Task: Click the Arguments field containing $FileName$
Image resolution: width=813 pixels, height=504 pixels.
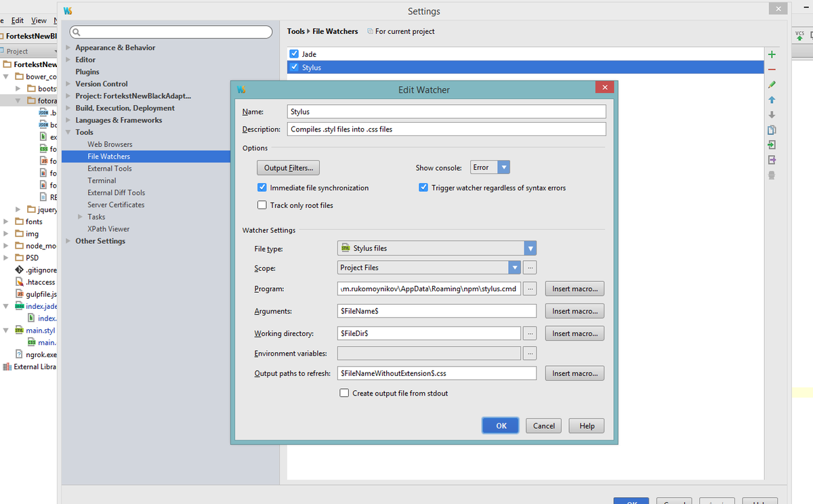Action: click(437, 312)
